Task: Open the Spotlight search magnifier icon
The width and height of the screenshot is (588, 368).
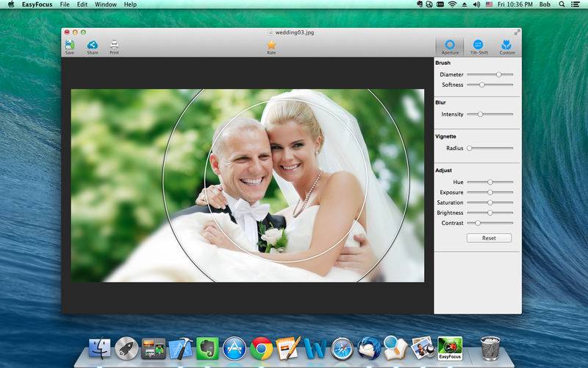Action: pos(562,4)
